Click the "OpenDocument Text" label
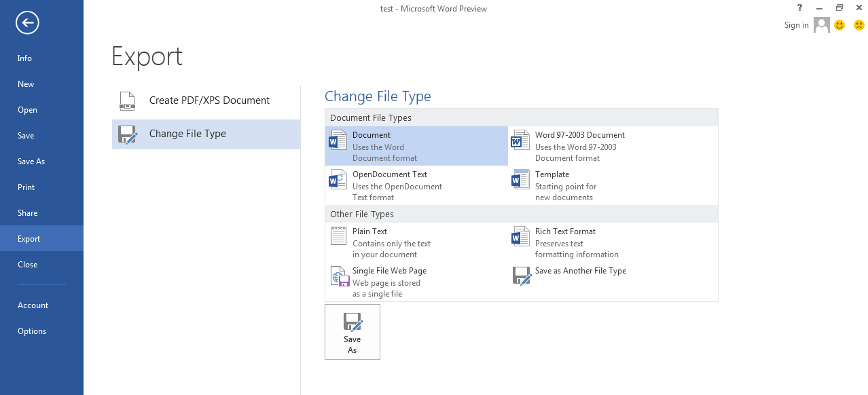This screenshot has height=395, width=868. click(x=390, y=174)
